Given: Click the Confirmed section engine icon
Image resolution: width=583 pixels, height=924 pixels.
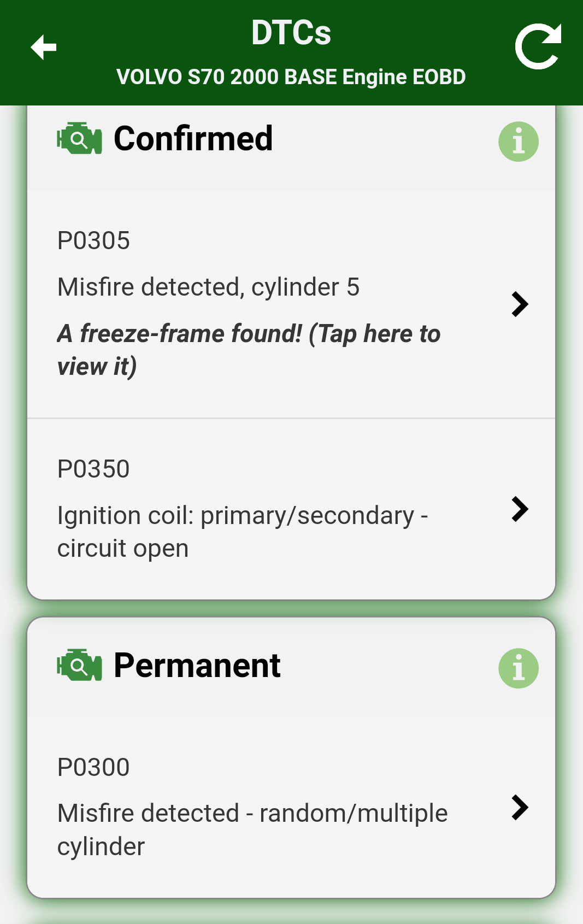Looking at the screenshot, I should (80, 139).
